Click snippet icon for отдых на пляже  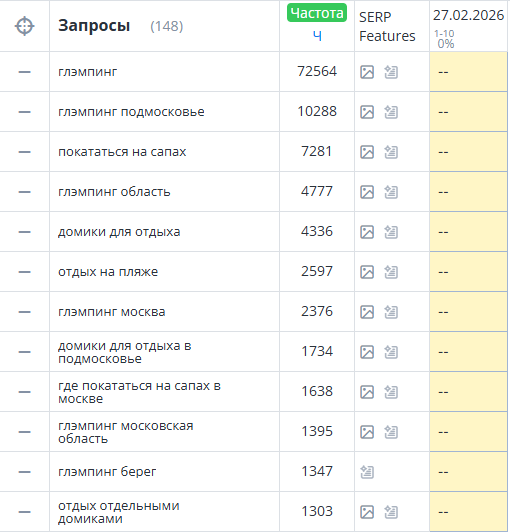tap(391, 272)
